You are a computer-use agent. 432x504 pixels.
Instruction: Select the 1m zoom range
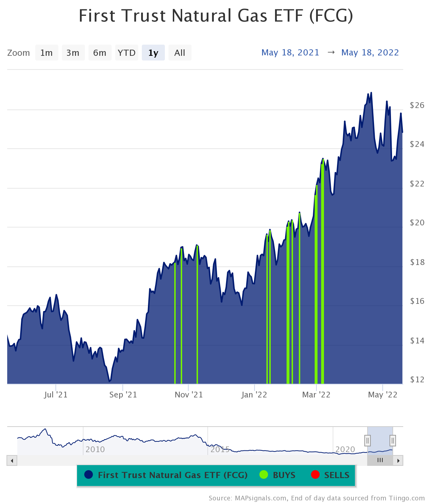coord(46,53)
